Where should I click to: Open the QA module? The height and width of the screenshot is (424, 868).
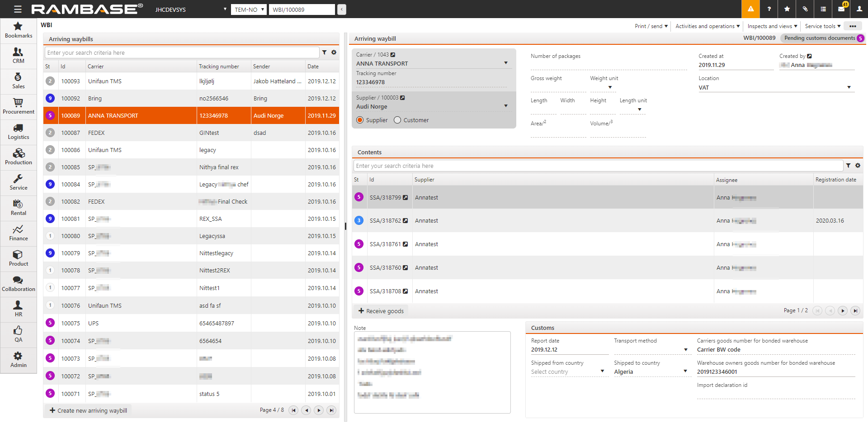click(x=18, y=334)
